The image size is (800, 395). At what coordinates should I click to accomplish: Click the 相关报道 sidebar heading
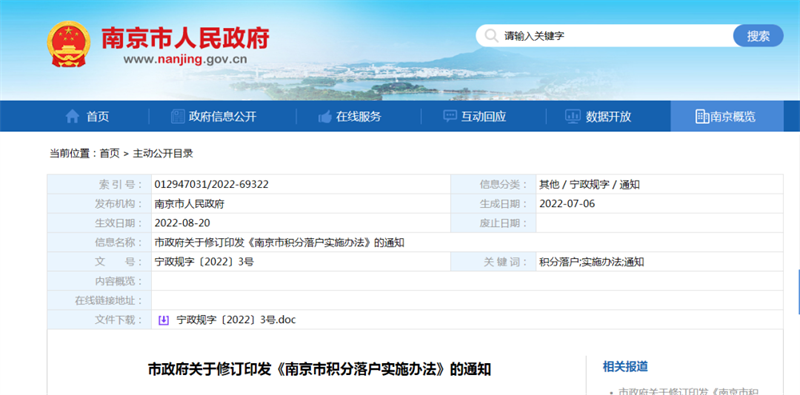(625, 366)
